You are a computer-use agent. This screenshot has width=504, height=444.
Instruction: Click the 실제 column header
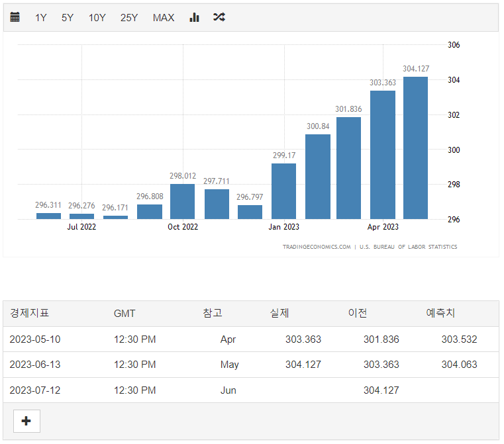coord(279,313)
